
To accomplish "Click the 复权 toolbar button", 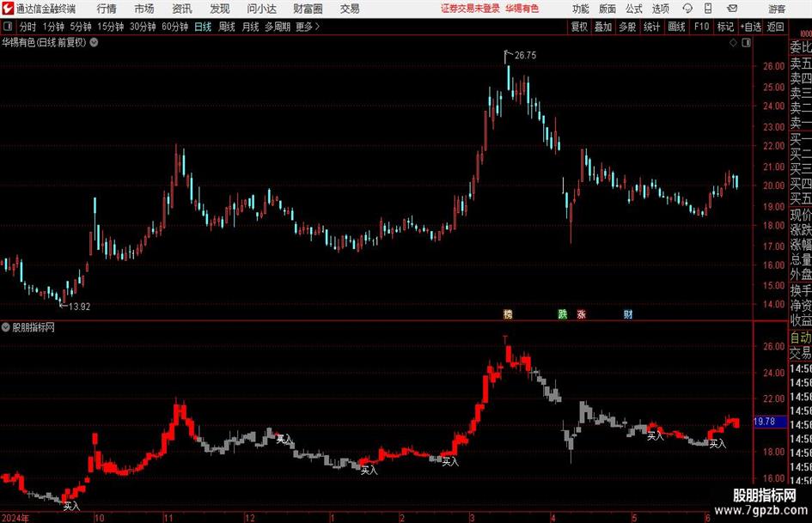I will point(579,27).
